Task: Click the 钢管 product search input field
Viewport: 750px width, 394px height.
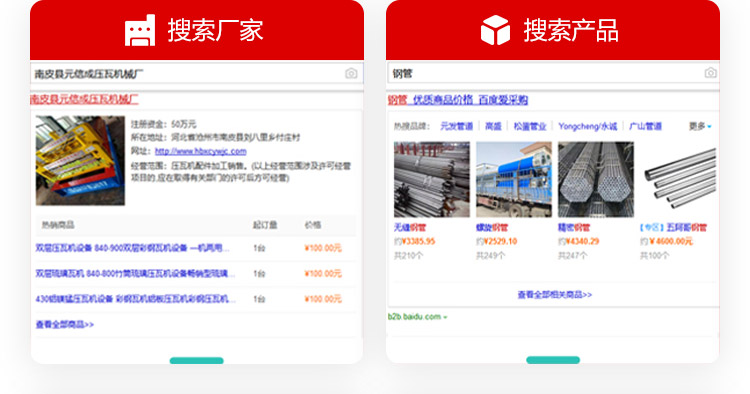Action: pos(553,73)
